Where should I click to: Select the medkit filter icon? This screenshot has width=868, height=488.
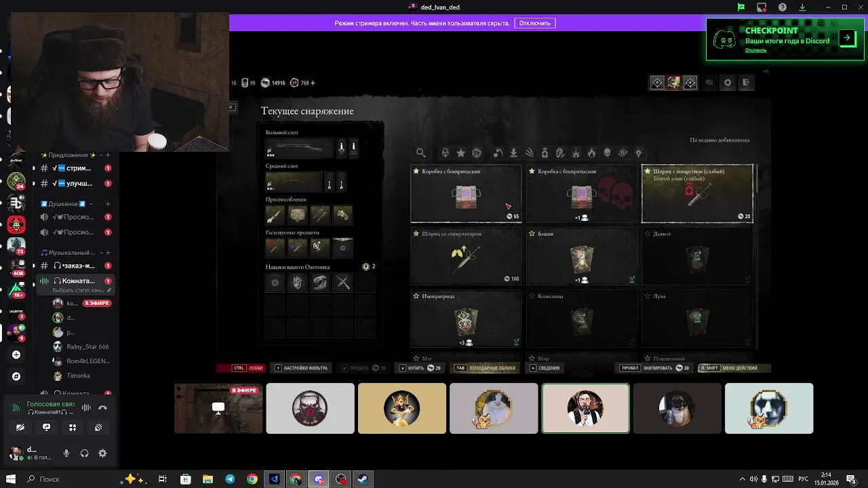(x=545, y=153)
